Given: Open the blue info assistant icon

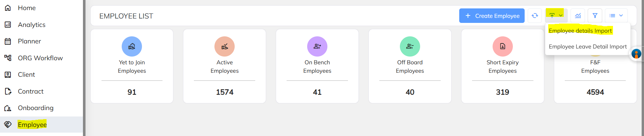Looking at the screenshot, I should pos(636,54).
